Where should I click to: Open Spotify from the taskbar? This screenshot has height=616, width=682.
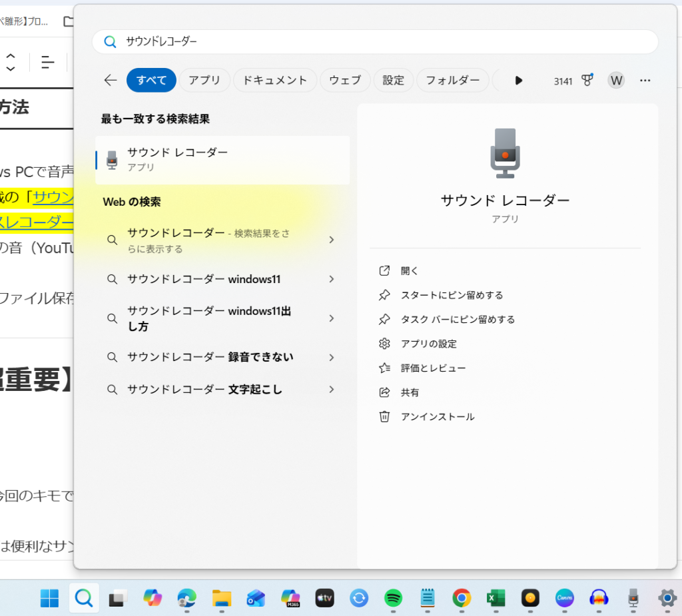393,598
